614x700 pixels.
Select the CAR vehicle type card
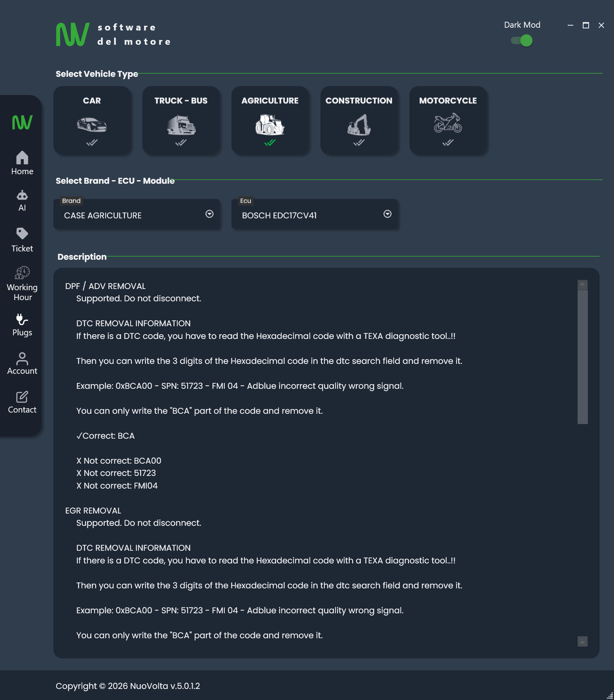(x=92, y=120)
